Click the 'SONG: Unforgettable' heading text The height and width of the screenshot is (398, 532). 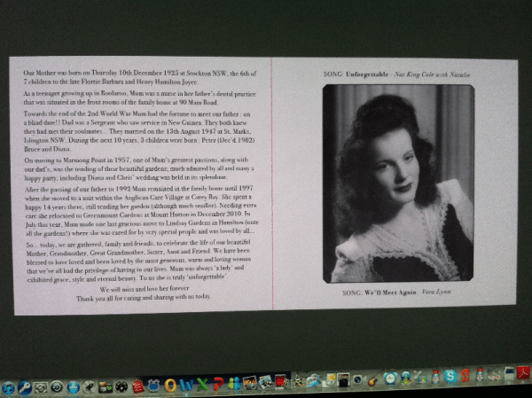coord(396,74)
